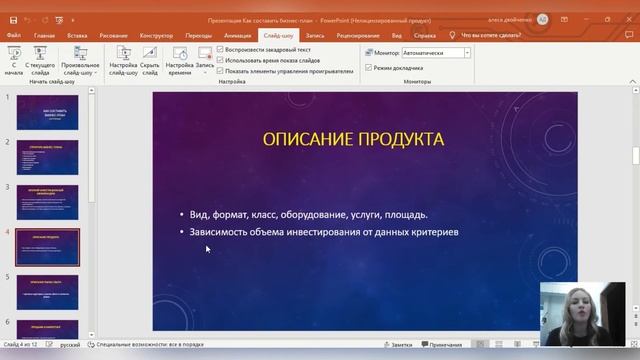Switch to Normal view icon
Viewport: 640px width, 360px height.
point(480,344)
